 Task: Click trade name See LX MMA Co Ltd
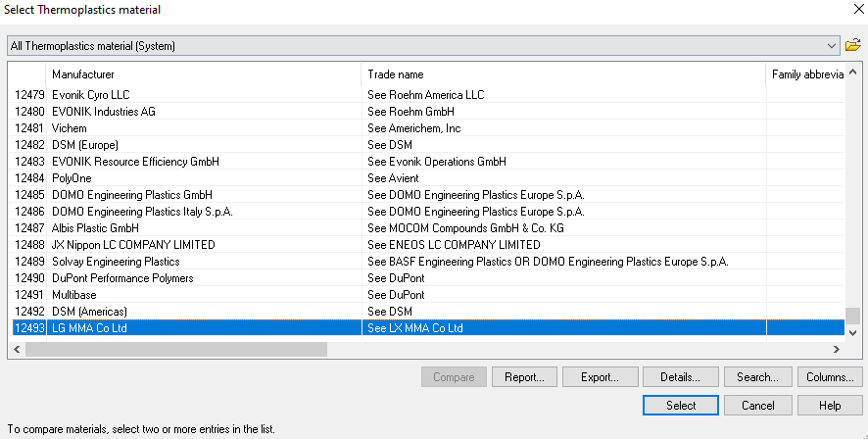(x=415, y=327)
